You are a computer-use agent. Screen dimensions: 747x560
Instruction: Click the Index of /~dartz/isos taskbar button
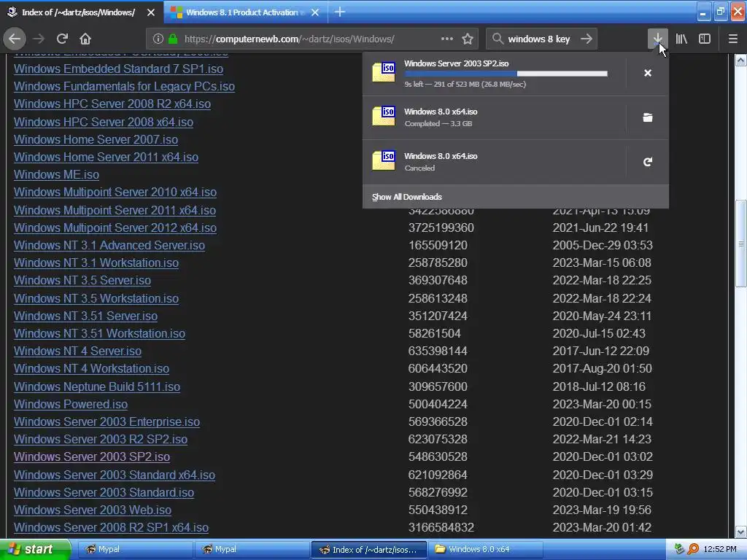tap(368, 550)
